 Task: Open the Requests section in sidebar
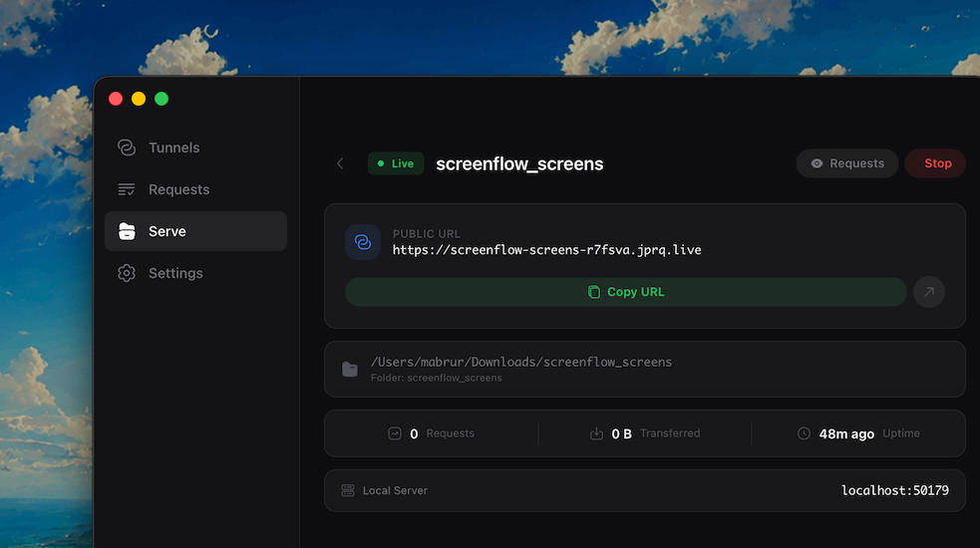click(x=195, y=189)
